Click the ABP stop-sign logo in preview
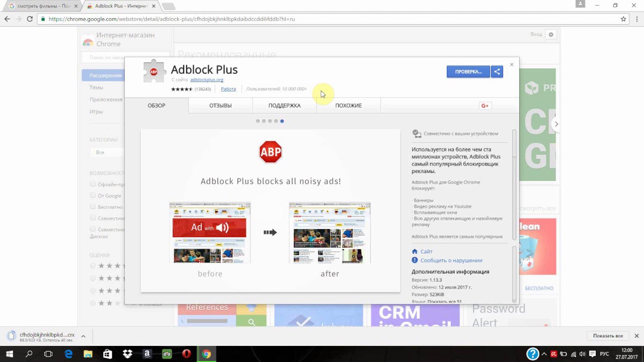644x362 pixels. (x=270, y=152)
